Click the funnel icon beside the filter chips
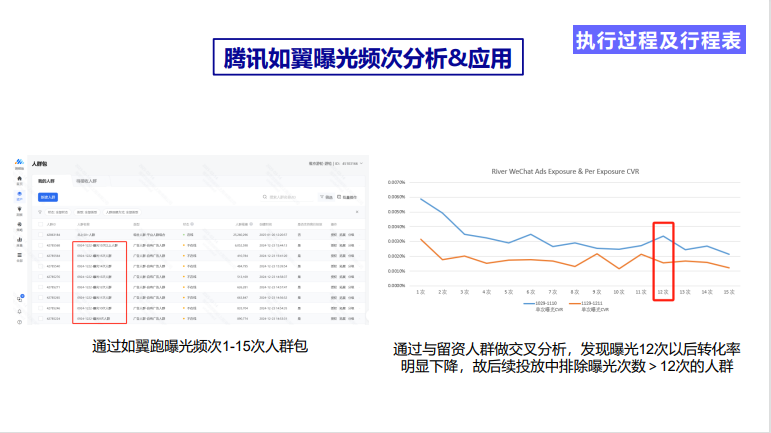This screenshot has width=771, height=433. [39, 213]
